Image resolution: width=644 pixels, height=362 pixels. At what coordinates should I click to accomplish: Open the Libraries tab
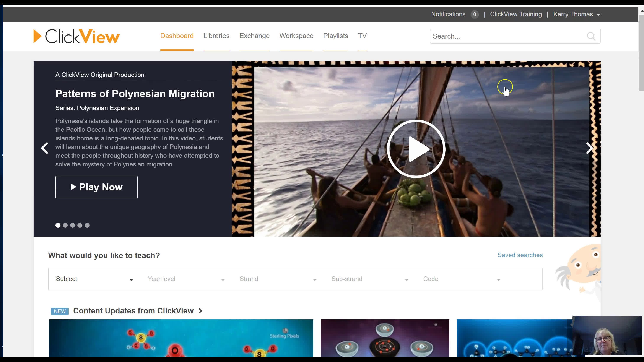[x=216, y=36]
